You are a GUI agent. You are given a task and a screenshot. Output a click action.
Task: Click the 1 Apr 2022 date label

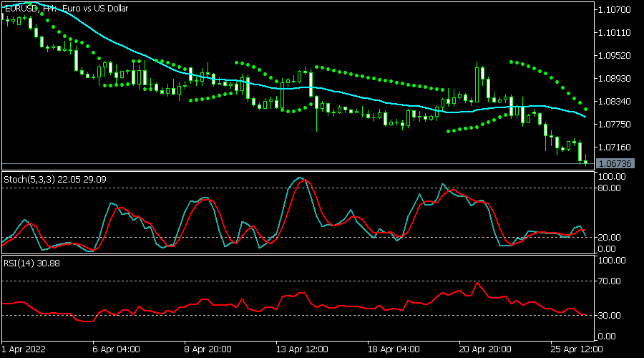click(x=24, y=349)
